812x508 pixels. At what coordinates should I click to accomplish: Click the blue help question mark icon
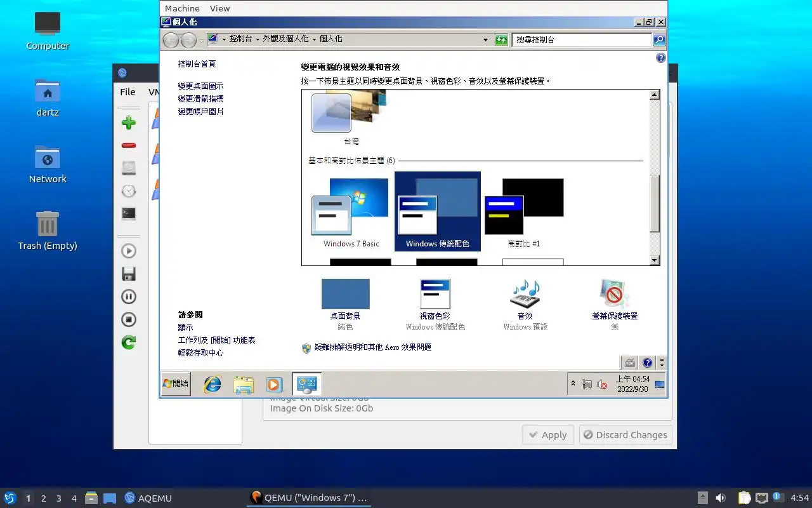[660, 58]
